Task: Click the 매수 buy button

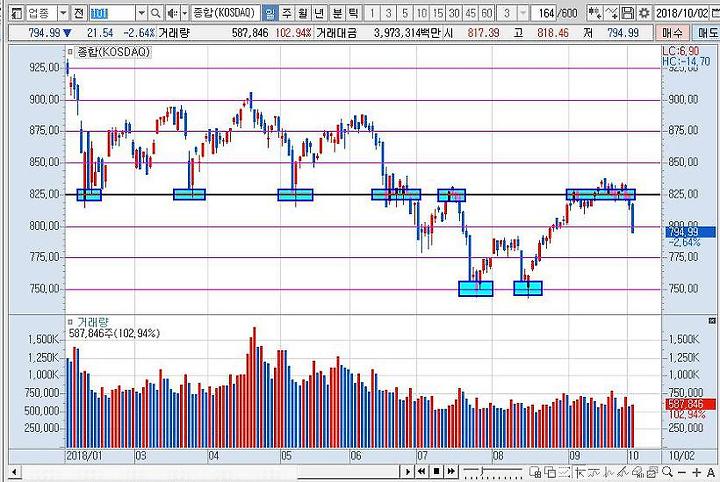Action: [x=672, y=33]
